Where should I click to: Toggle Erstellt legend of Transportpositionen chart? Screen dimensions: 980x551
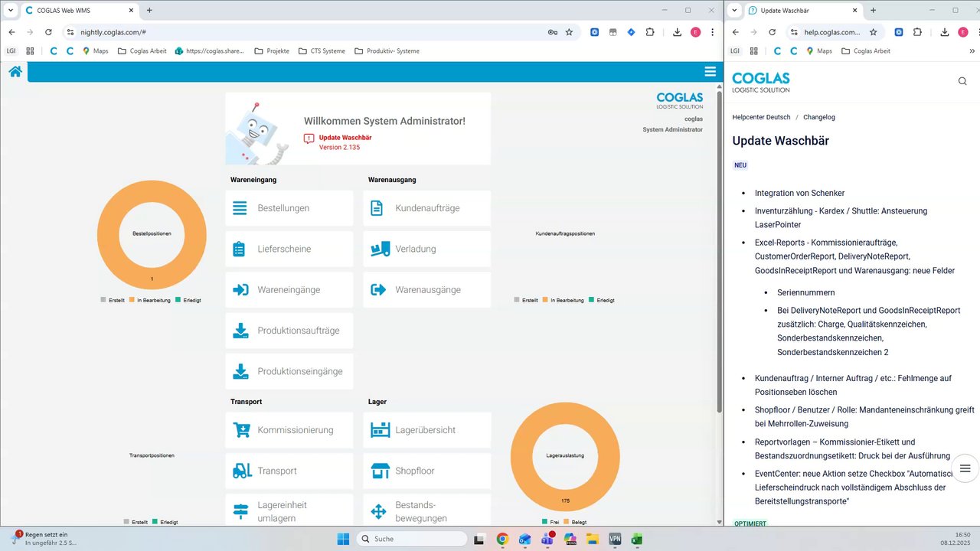(x=136, y=523)
